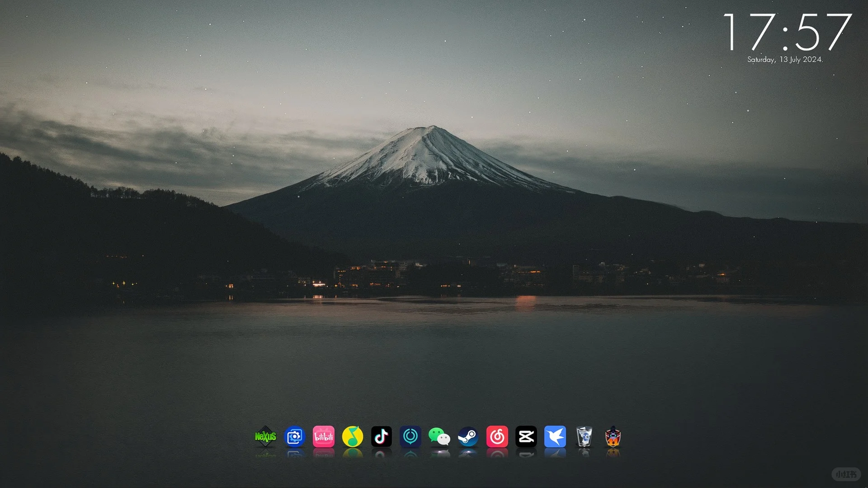The width and height of the screenshot is (868, 488).
Task: Launch QQ Music from the dock
Action: click(x=353, y=436)
